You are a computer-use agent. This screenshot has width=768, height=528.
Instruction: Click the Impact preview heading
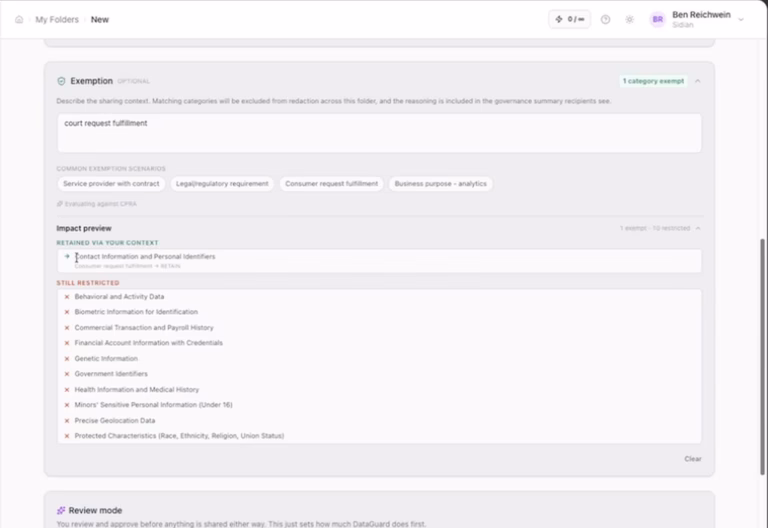pos(84,228)
